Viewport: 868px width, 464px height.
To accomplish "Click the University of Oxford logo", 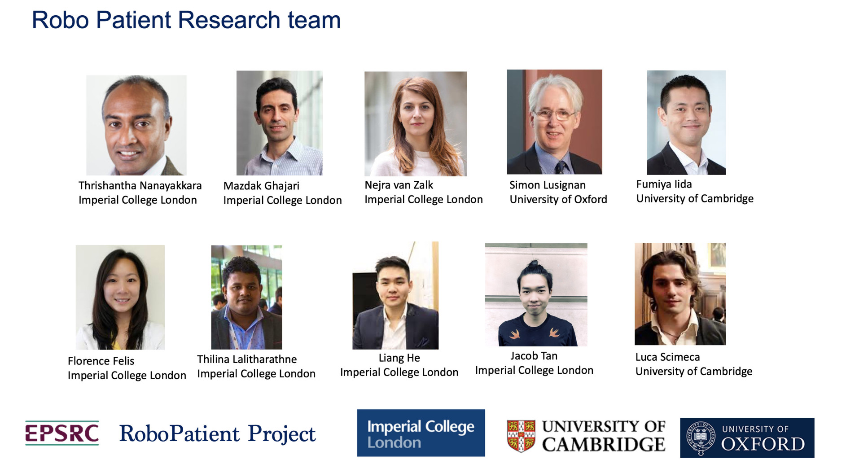I will point(747,438).
